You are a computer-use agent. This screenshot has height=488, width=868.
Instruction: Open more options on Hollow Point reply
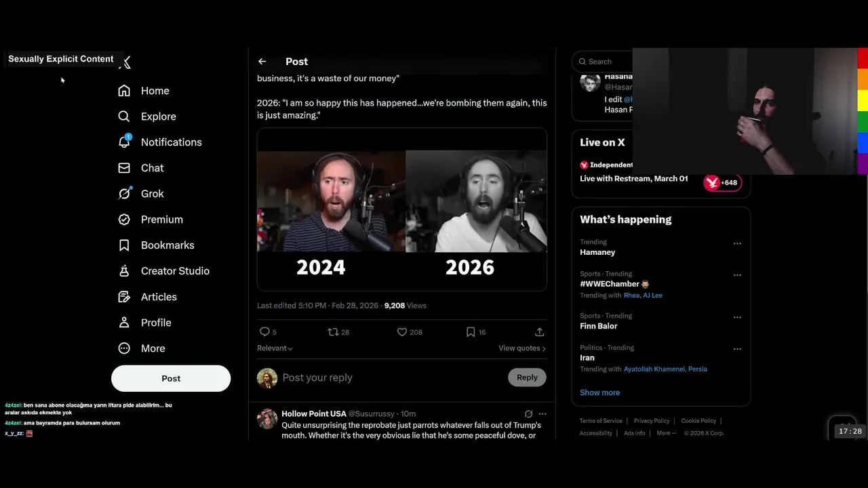pyautogui.click(x=542, y=413)
